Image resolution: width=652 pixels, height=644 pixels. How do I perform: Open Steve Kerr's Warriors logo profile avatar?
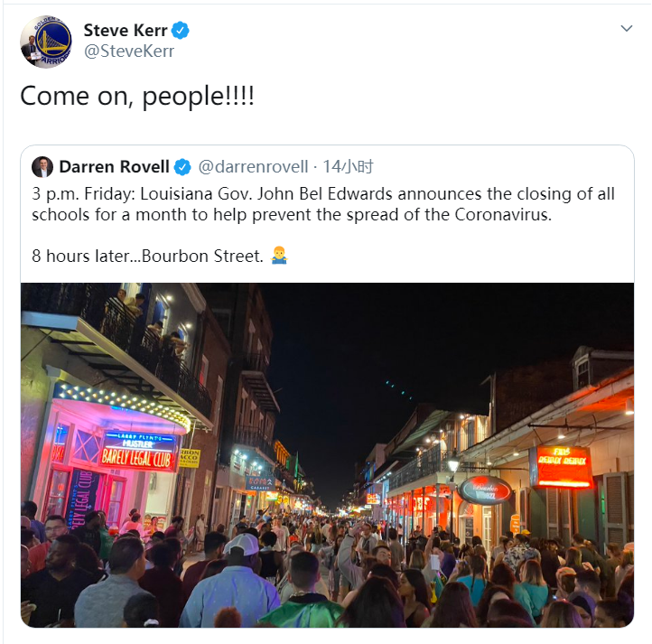point(46,42)
